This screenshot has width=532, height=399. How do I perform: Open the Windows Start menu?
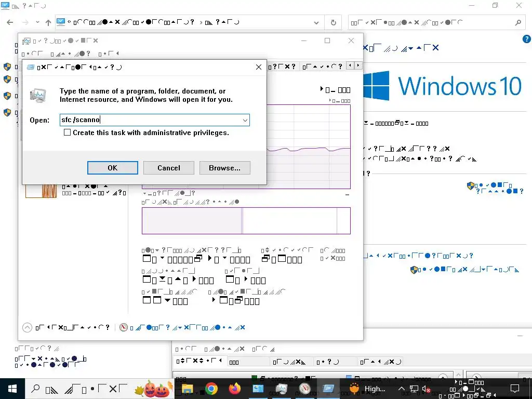tap(12, 389)
